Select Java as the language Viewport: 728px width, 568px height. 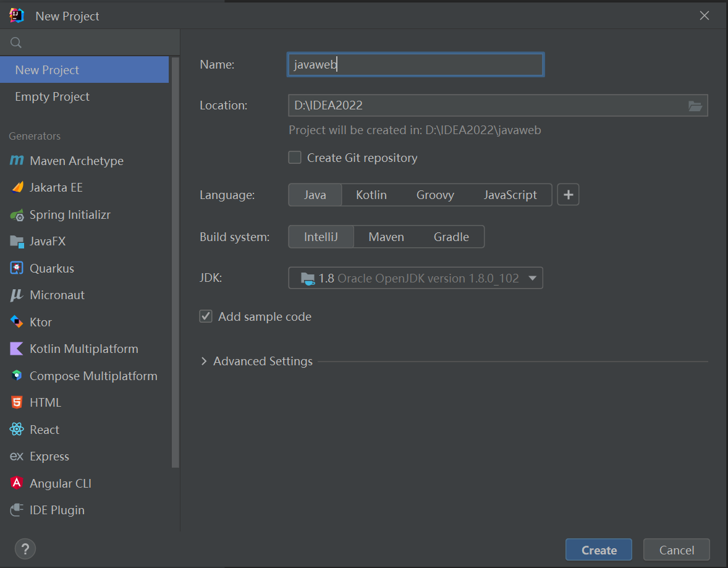tap(315, 195)
